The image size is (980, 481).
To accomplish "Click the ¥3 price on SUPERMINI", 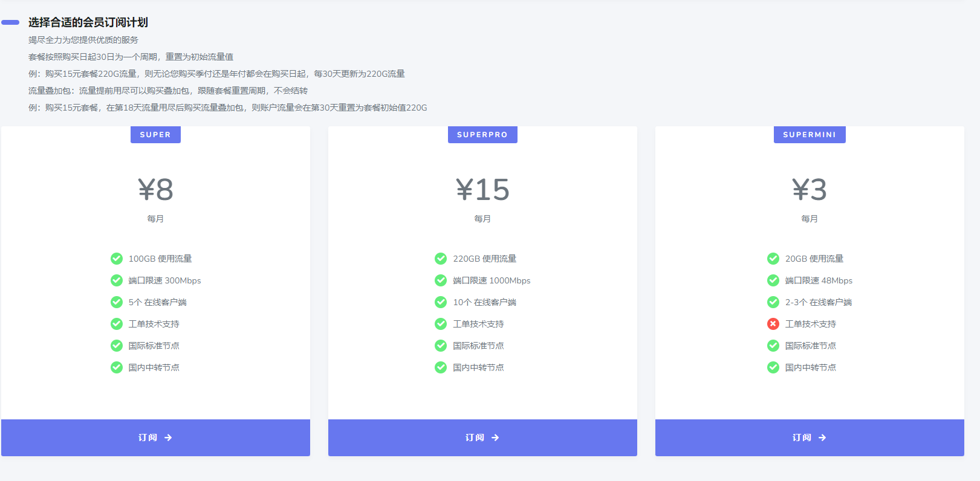I will [810, 190].
